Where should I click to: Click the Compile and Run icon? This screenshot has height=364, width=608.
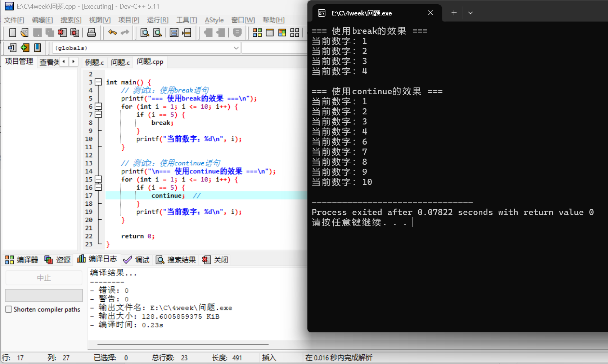tap(282, 33)
